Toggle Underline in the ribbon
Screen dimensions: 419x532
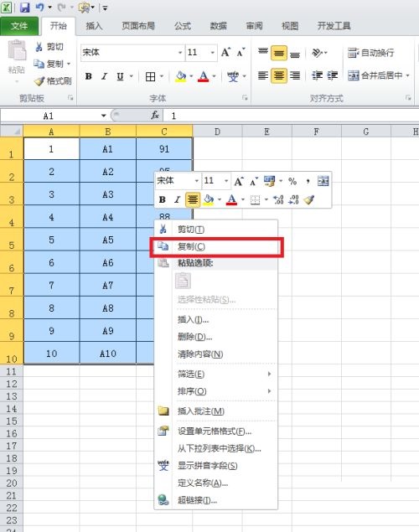click(120, 76)
